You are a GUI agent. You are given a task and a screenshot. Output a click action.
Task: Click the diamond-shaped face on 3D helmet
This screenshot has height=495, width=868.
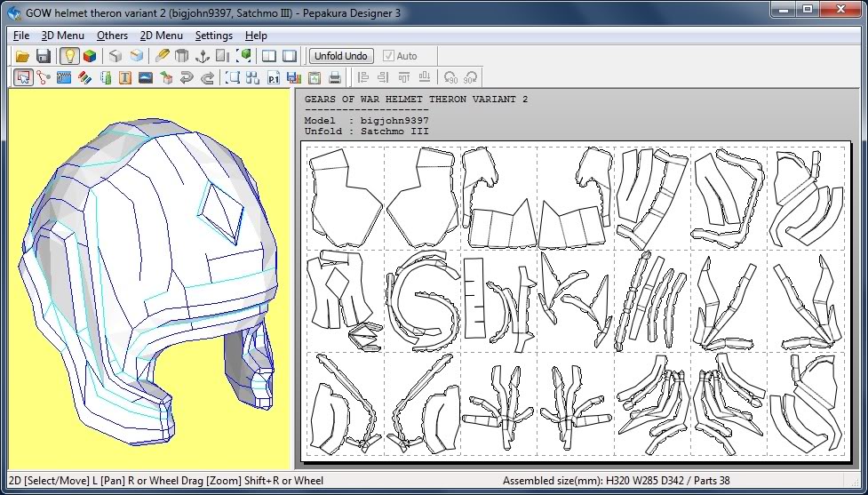click(x=221, y=215)
